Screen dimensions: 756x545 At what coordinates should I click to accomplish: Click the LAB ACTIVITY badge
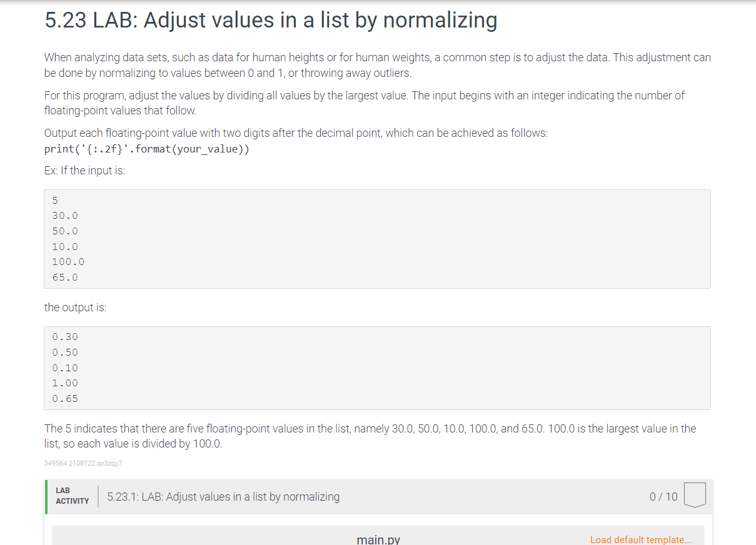(x=71, y=495)
